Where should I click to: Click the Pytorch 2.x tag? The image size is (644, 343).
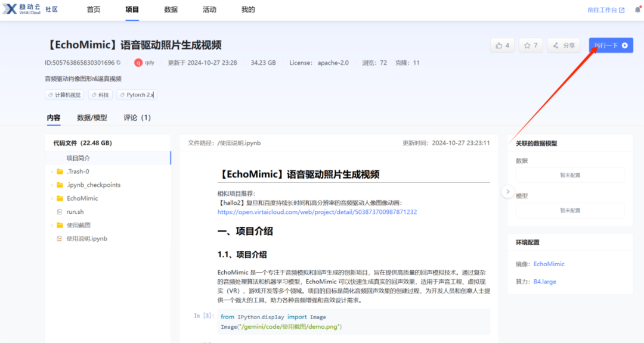pos(137,95)
